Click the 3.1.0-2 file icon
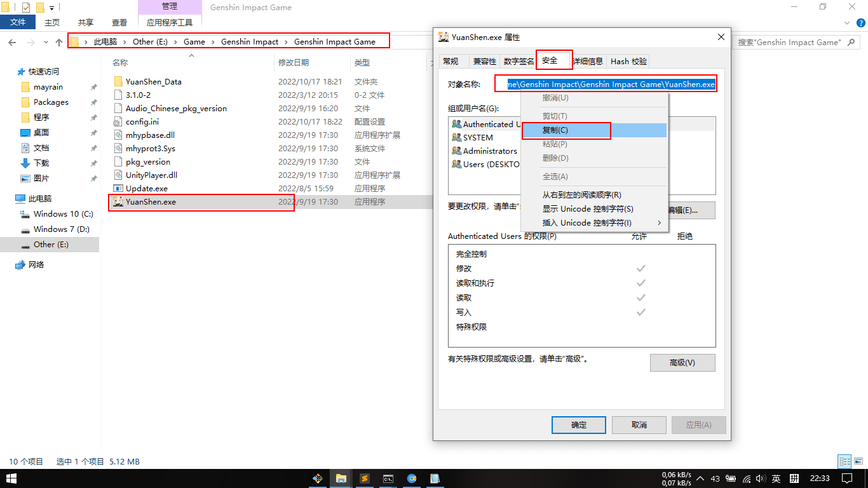The width and height of the screenshot is (868, 488). [x=118, y=95]
